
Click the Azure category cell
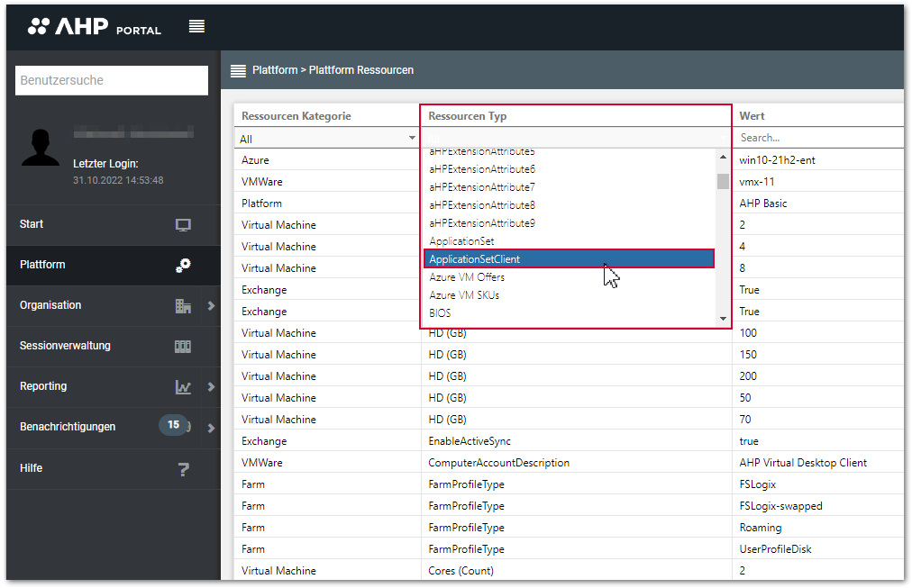(x=327, y=159)
